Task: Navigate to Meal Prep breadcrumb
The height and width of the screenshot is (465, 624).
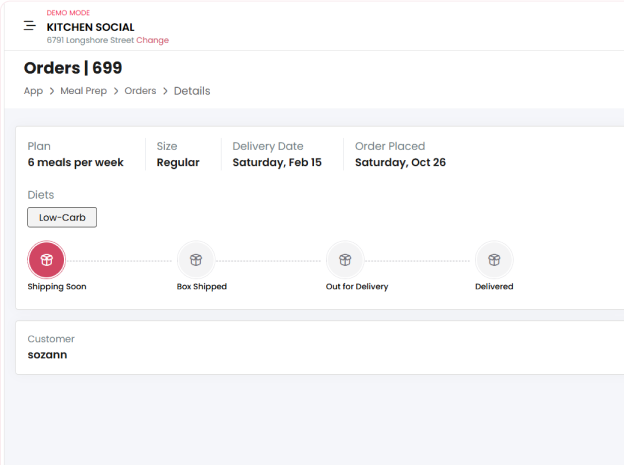Action: [84, 91]
